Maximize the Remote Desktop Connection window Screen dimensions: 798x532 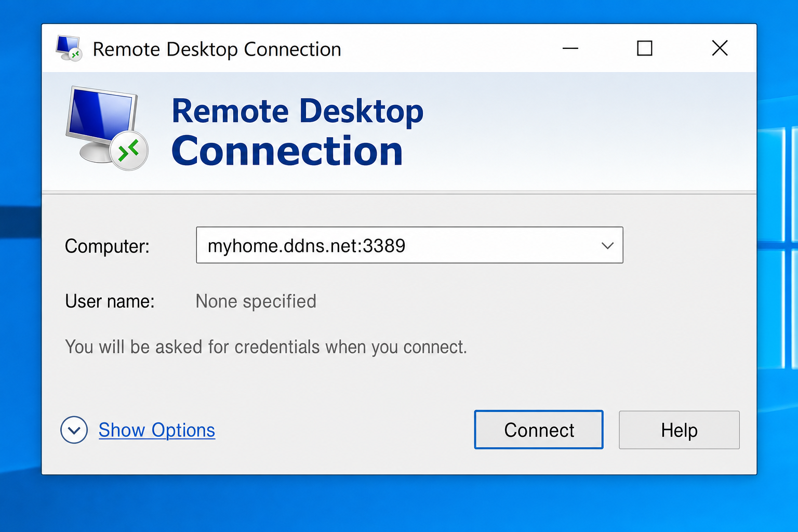click(645, 48)
